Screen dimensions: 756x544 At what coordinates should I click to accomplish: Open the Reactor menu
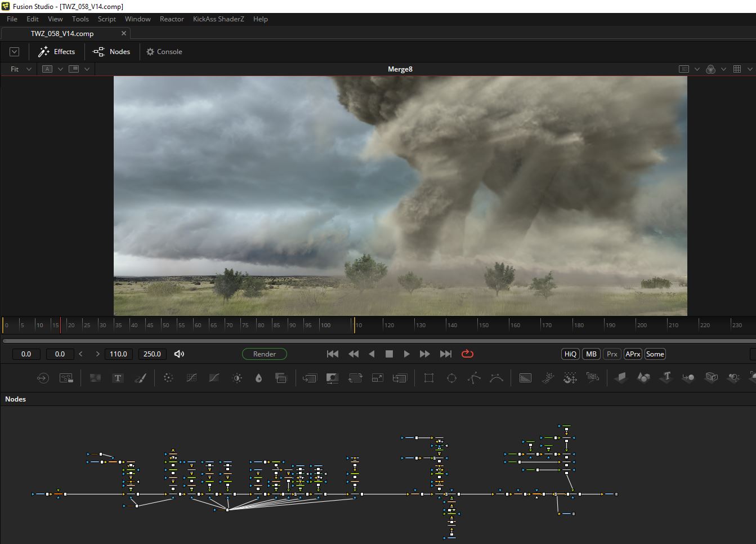(x=172, y=19)
